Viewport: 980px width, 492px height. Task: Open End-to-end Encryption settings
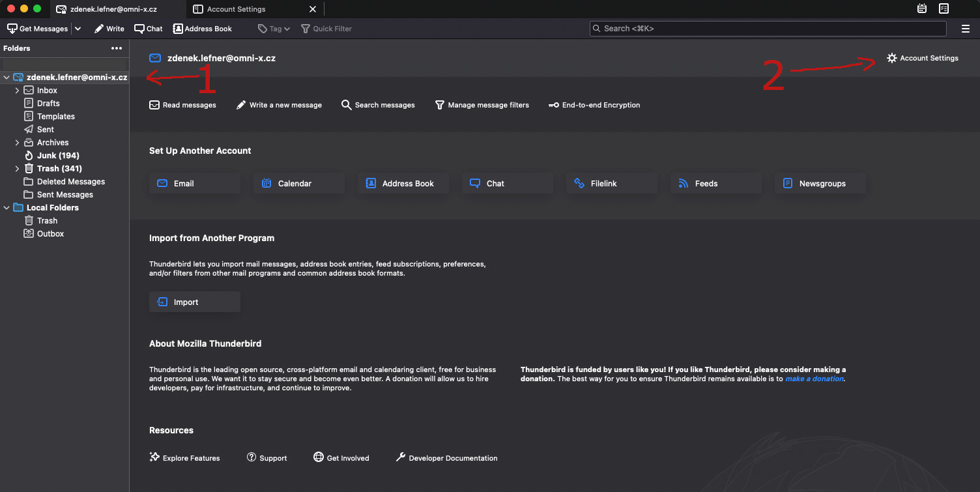[x=594, y=105]
